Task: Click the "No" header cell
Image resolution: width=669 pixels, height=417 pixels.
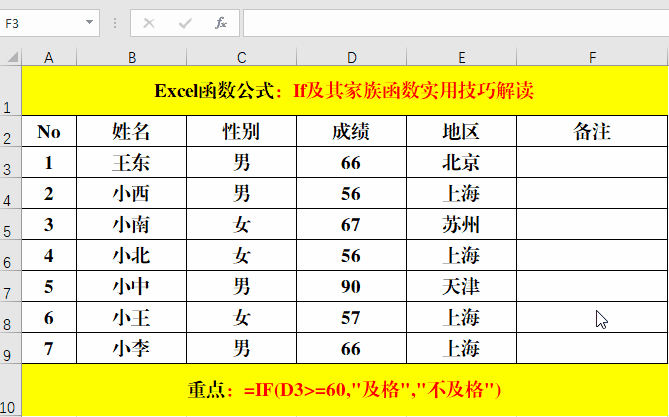Action: (49, 131)
